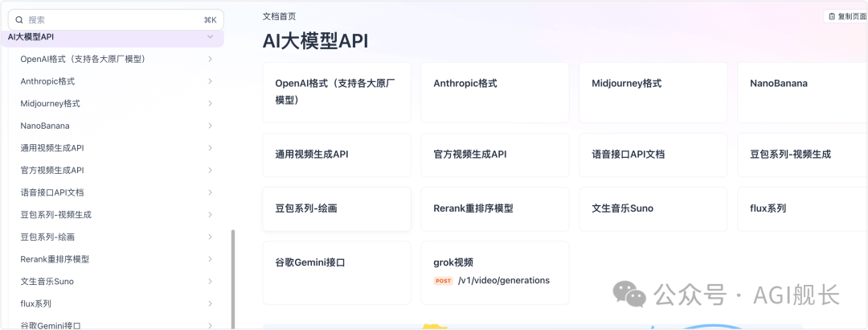
Task: Open 通用视频生成API item in sidebar
Action: [x=52, y=147]
